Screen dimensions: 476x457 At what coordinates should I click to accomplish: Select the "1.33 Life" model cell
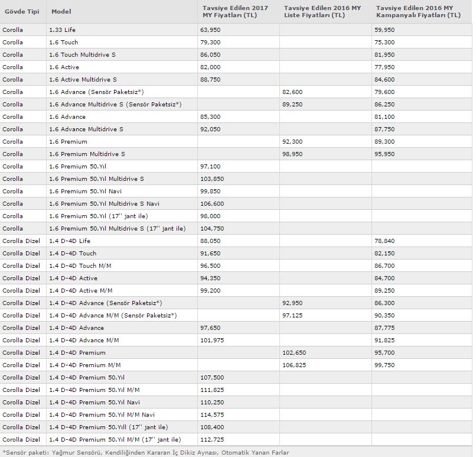pos(63,30)
